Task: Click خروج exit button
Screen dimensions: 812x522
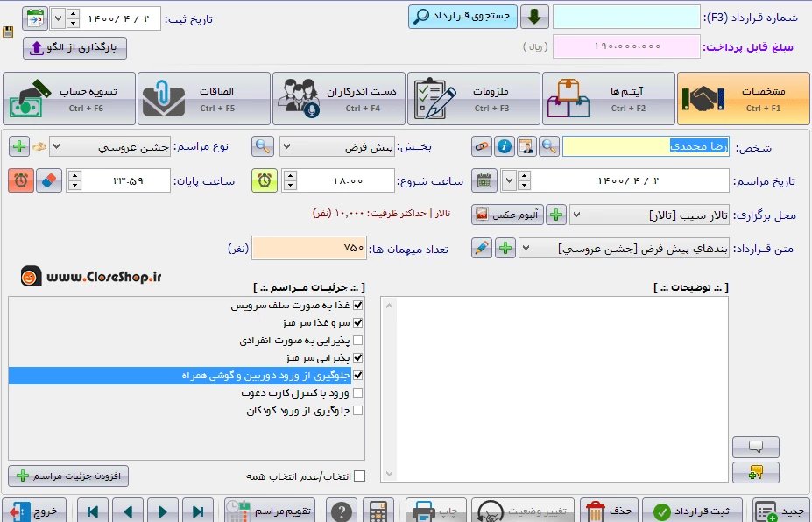Action: click(34, 511)
